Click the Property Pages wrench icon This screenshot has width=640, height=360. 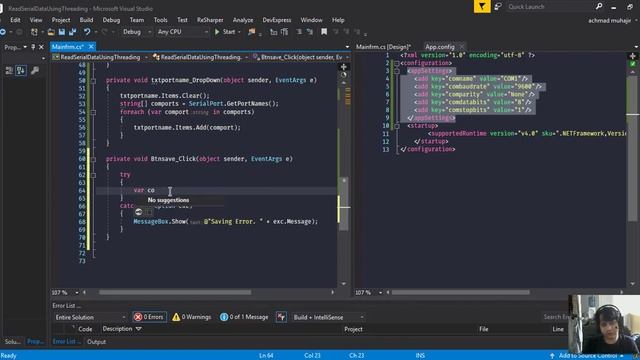click(x=35, y=70)
